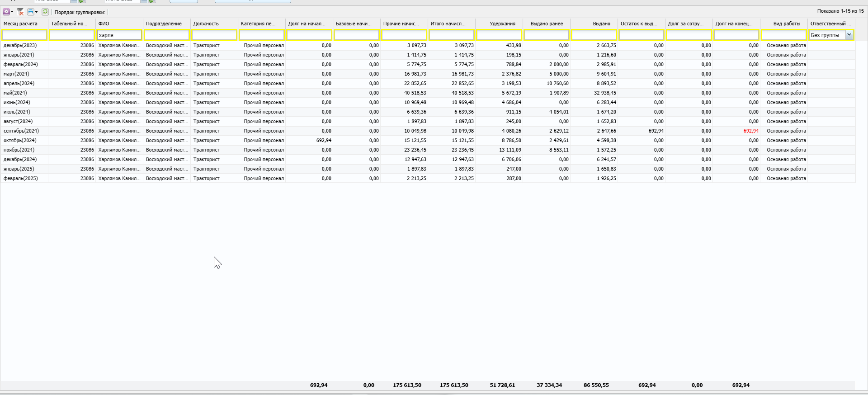Open the Ответственный filter dropdown arrow
This screenshot has height=395, width=868.
tap(849, 35)
